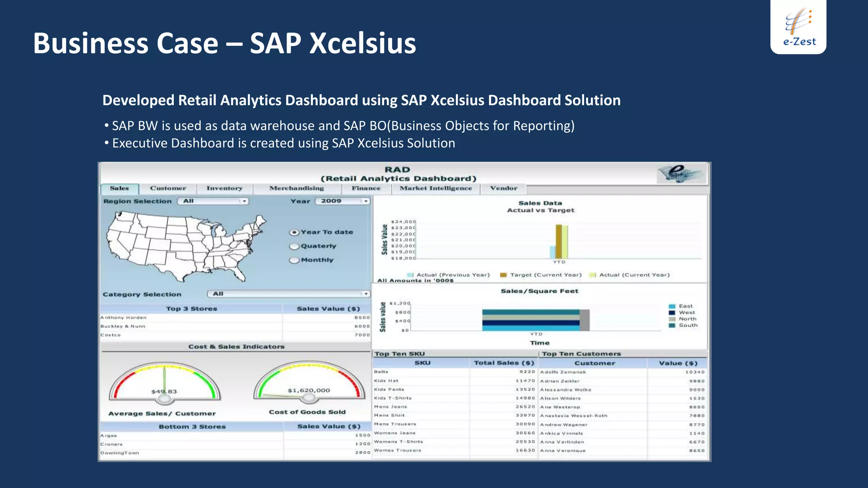
Task: Select the Andrew Wagener customer row
Action: pos(623,424)
